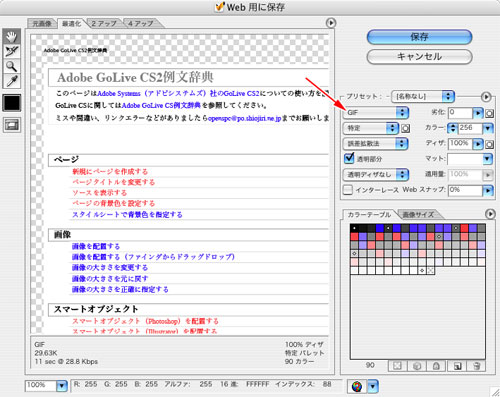Select the transparent swatch at color table end
The width and height of the screenshot is (500, 397).
pyautogui.click(x=430, y=270)
